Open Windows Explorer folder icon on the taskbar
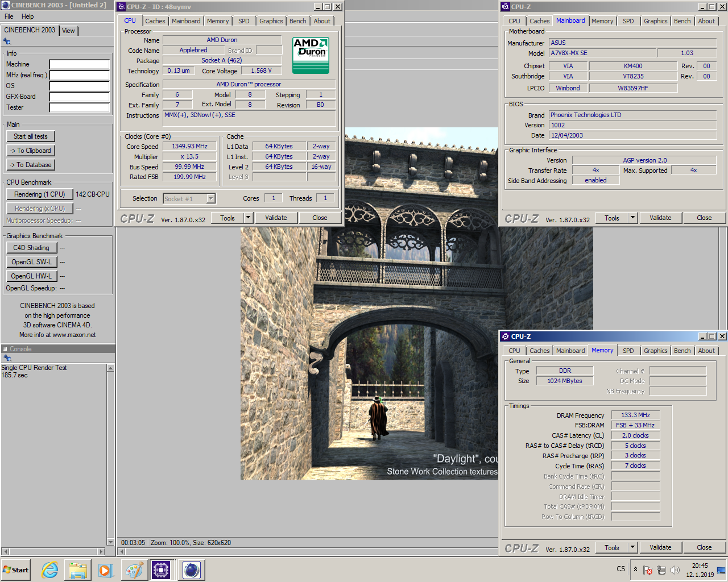Viewport: 728px width, 582px height. pos(78,570)
